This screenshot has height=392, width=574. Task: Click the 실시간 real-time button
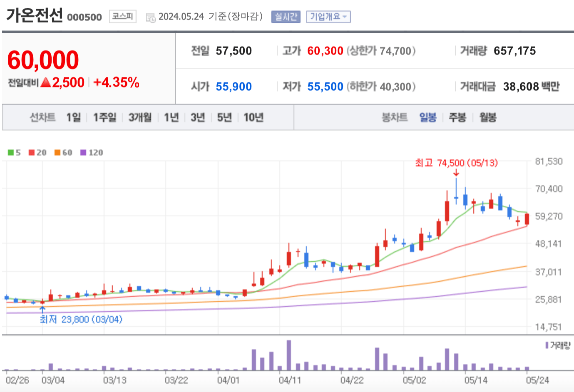[286, 17]
